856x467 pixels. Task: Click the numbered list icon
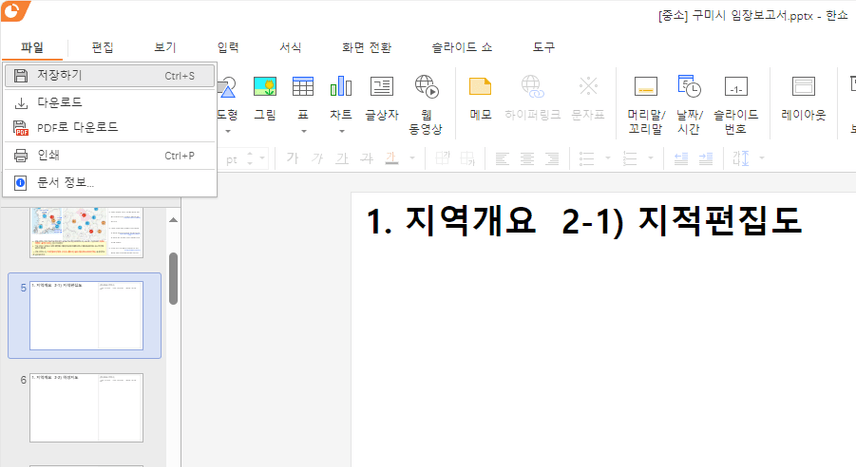[630, 158]
